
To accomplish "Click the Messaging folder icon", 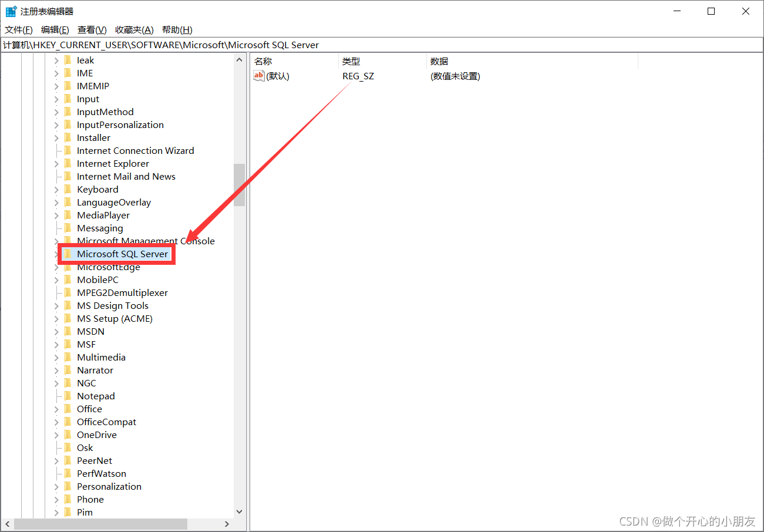I will coord(68,228).
